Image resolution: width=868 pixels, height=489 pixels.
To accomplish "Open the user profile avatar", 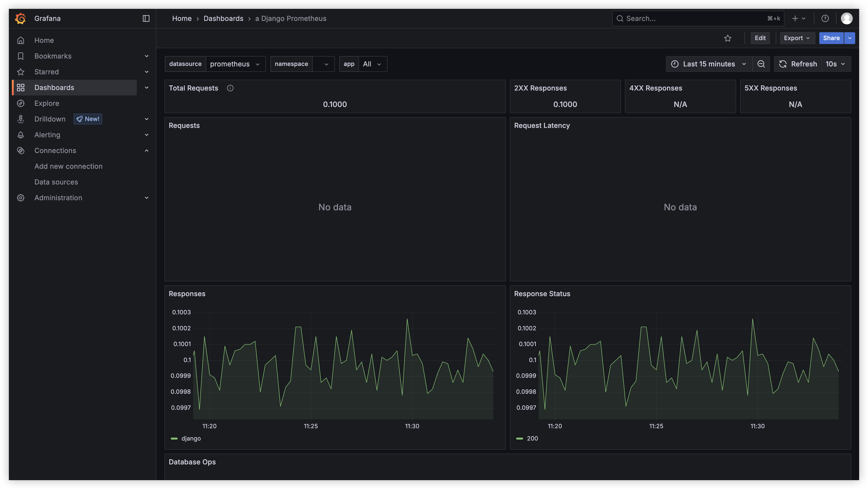I will (x=846, y=18).
